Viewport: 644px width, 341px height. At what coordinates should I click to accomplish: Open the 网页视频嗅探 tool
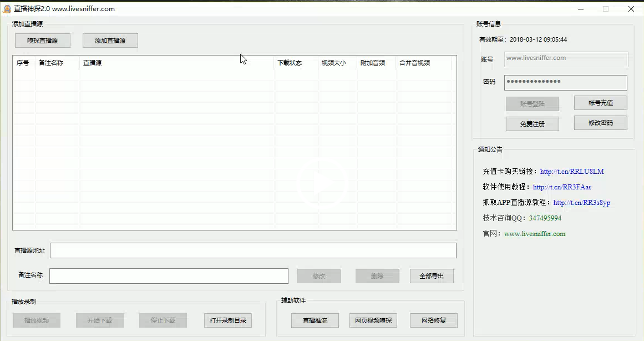click(x=373, y=320)
